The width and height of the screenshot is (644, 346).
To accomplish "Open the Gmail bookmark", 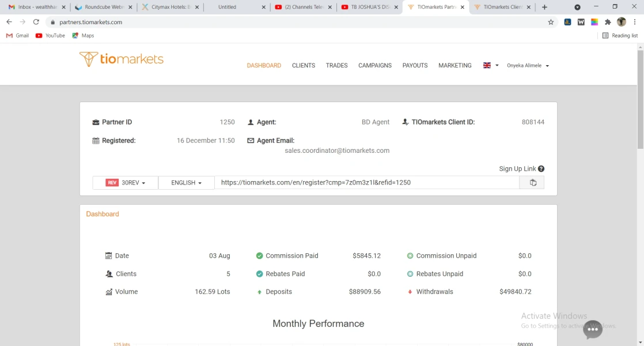I will click(18, 36).
